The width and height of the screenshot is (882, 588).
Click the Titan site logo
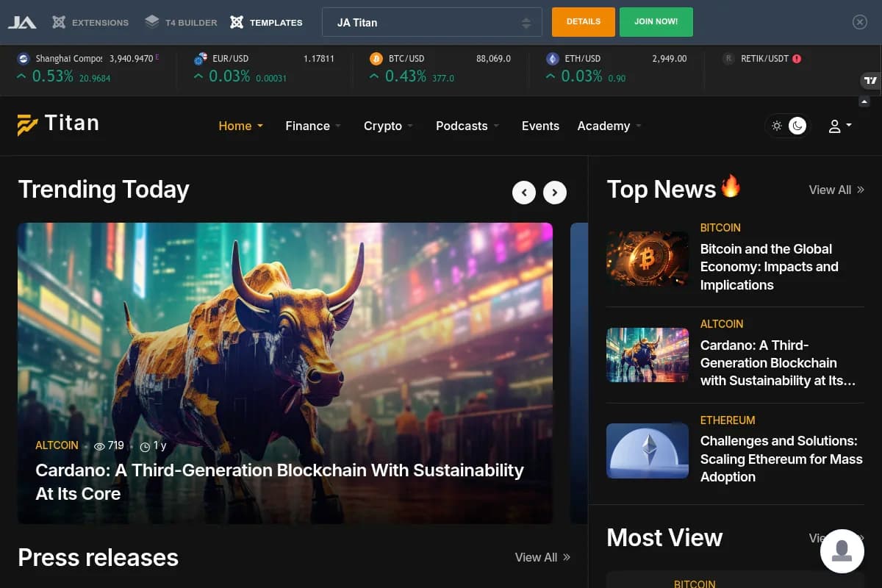(58, 123)
